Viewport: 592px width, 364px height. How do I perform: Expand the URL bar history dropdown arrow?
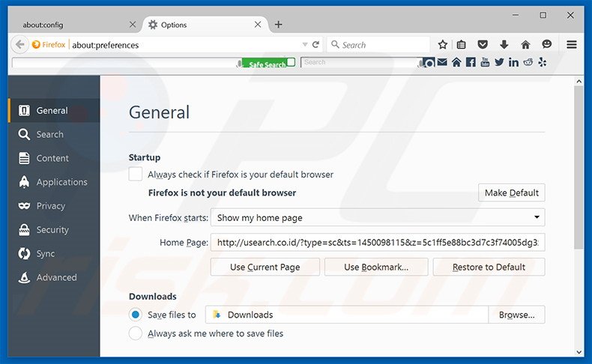click(305, 44)
